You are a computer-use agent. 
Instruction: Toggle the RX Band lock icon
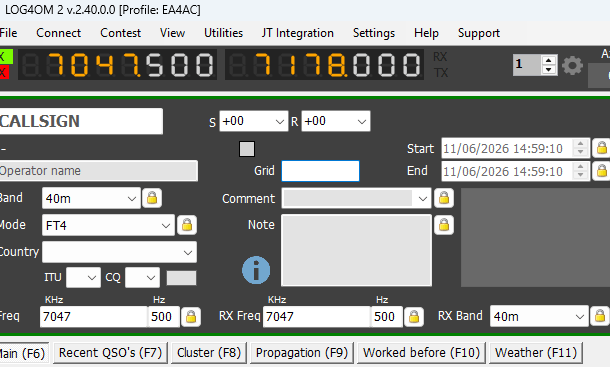(599, 316)
